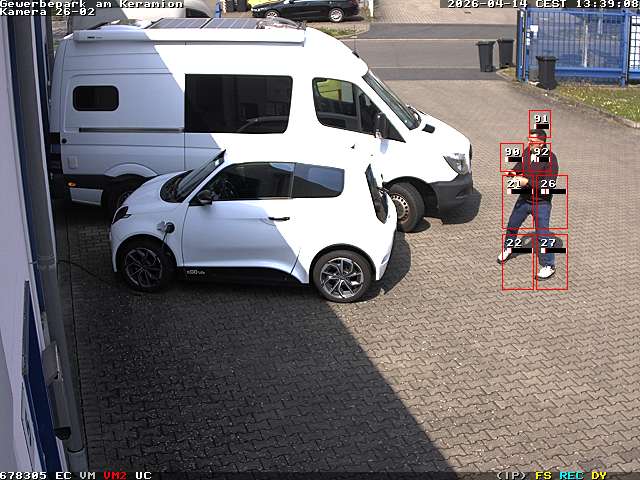Click the yellow FS status indicator

click(543, 475)
